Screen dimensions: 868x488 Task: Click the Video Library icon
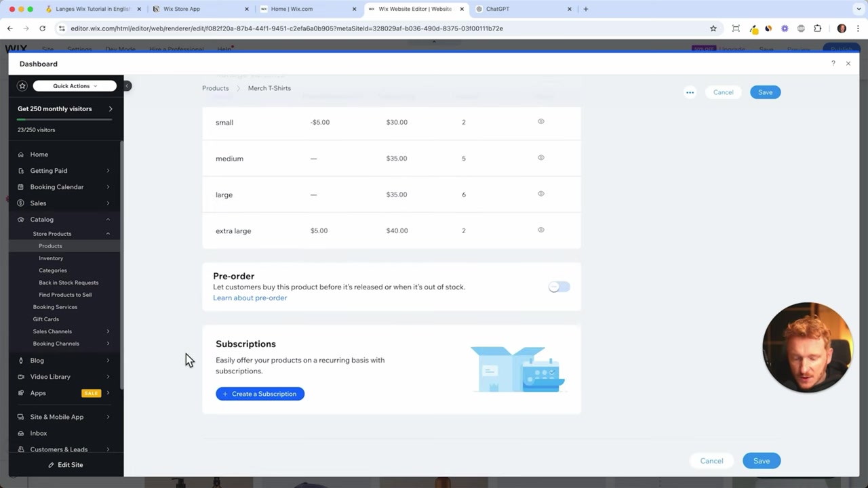point(21,377)
